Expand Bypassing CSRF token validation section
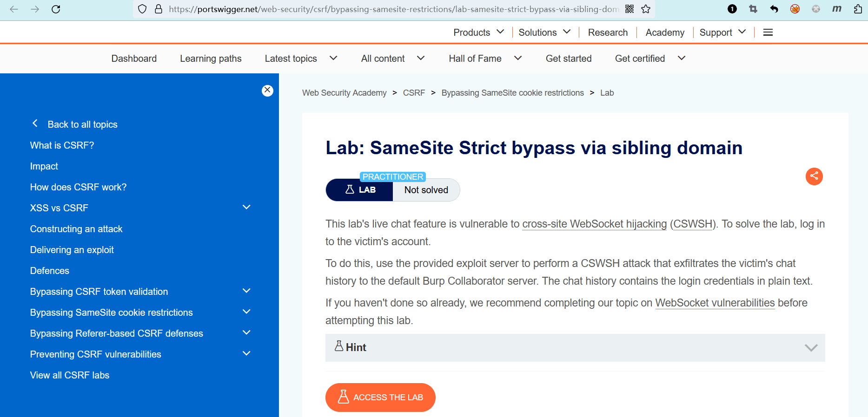Screen dimensions: 868x417 (x=246, y=291)
